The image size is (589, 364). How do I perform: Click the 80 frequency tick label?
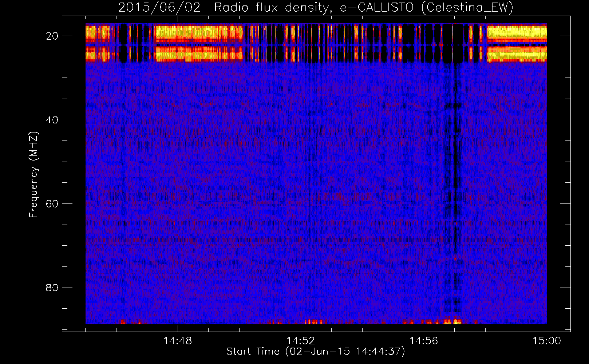[x=52, y=288]
